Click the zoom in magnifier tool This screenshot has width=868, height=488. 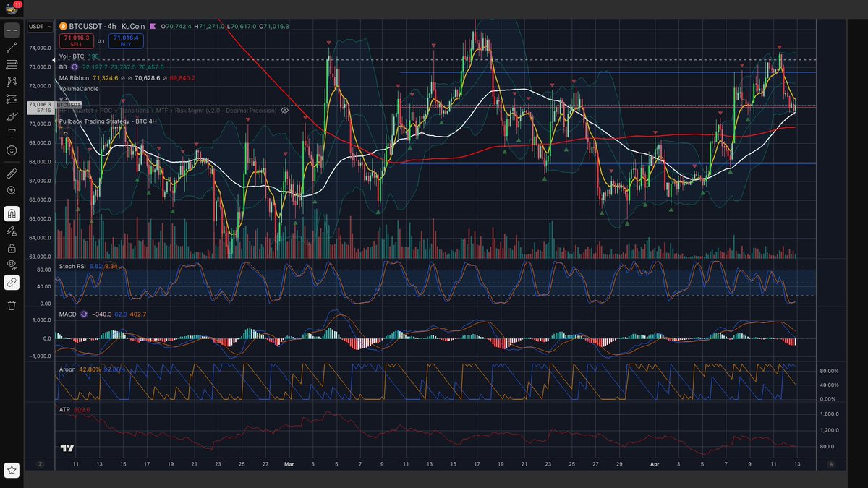coord(12,191)
